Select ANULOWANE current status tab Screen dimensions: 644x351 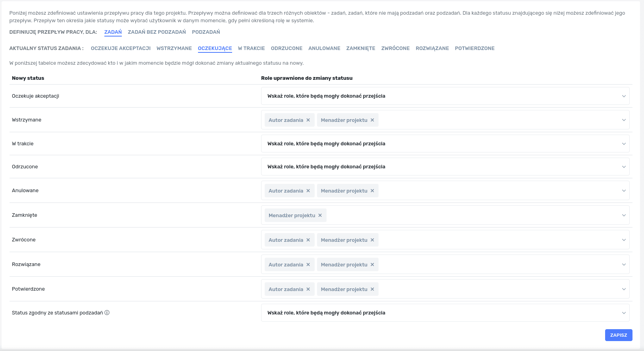[324, 48]
